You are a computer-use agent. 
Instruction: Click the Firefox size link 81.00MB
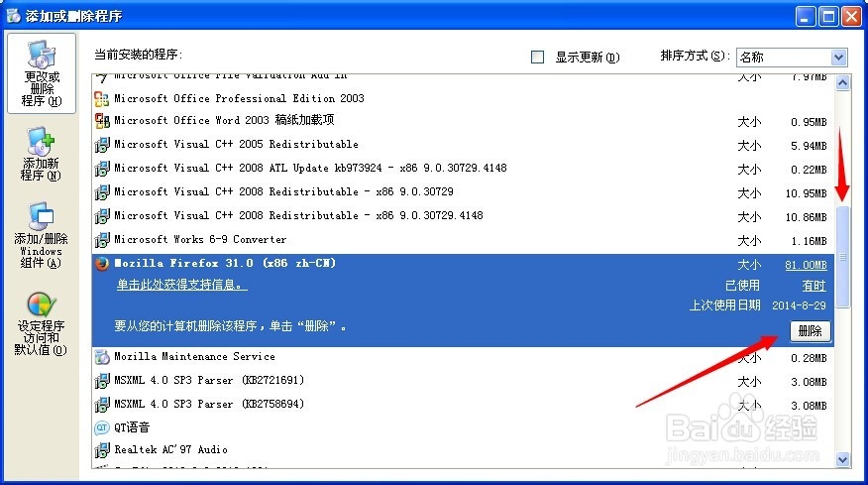pos(806,265)
